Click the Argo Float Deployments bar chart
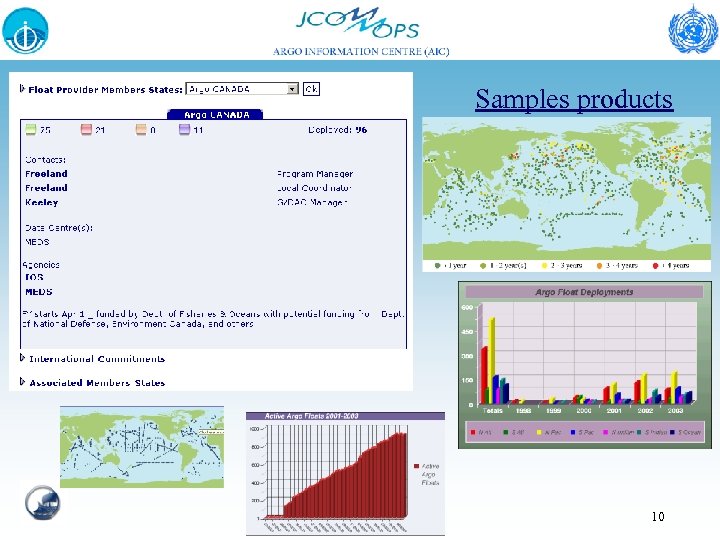Screen dimensions: 720x540 tap(585, 365)
